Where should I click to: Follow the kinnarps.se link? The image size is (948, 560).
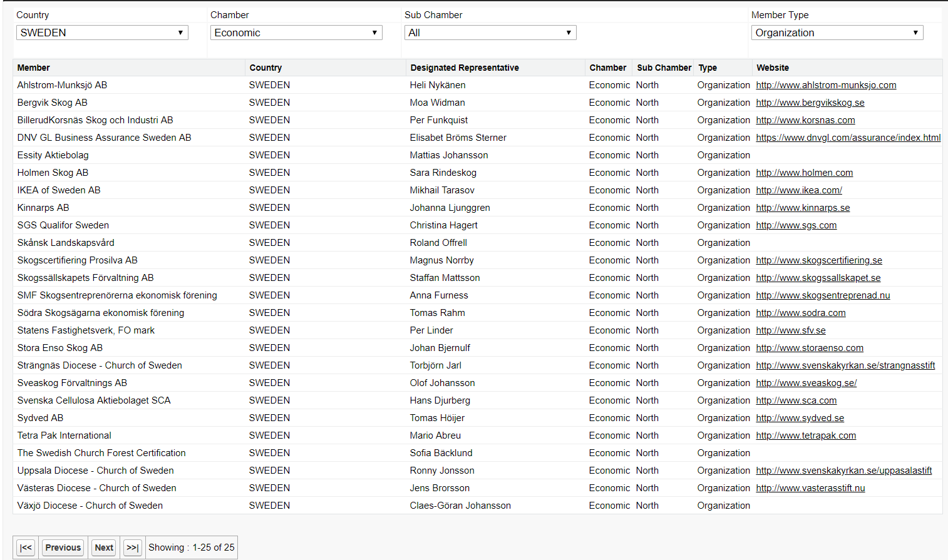[803, 208]
